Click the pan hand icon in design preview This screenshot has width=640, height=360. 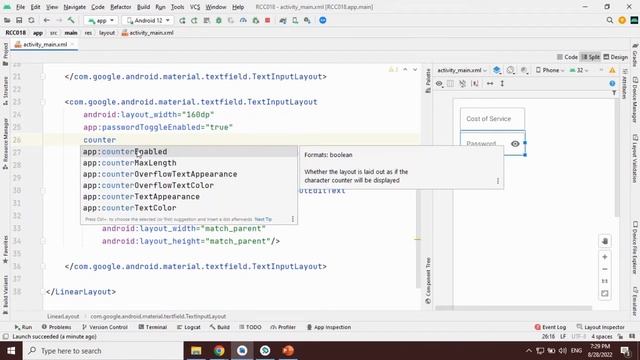605,241
